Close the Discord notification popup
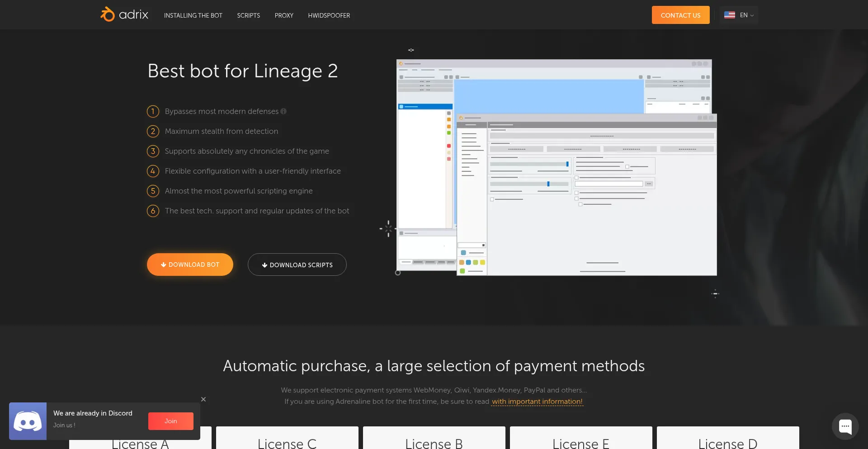 (203, 399)
